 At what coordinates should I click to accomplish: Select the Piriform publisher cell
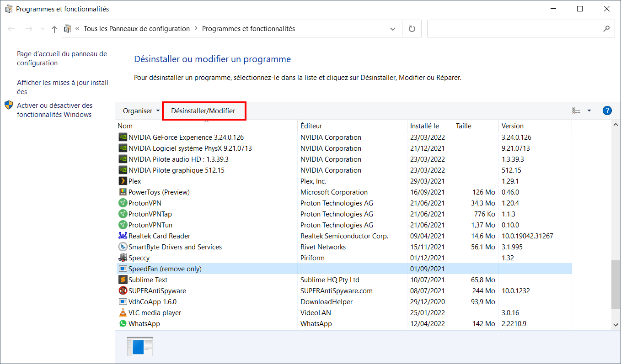[312, 258]
